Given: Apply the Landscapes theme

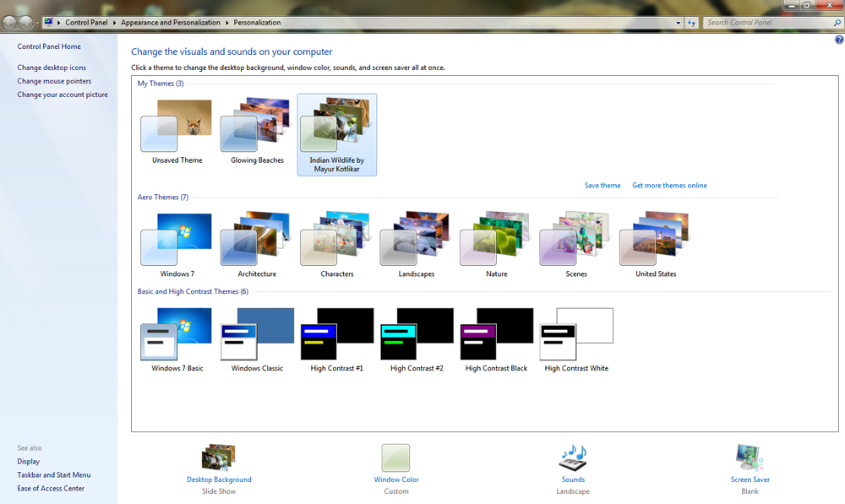Looking at the screenshot, I should tap(417, 245).
